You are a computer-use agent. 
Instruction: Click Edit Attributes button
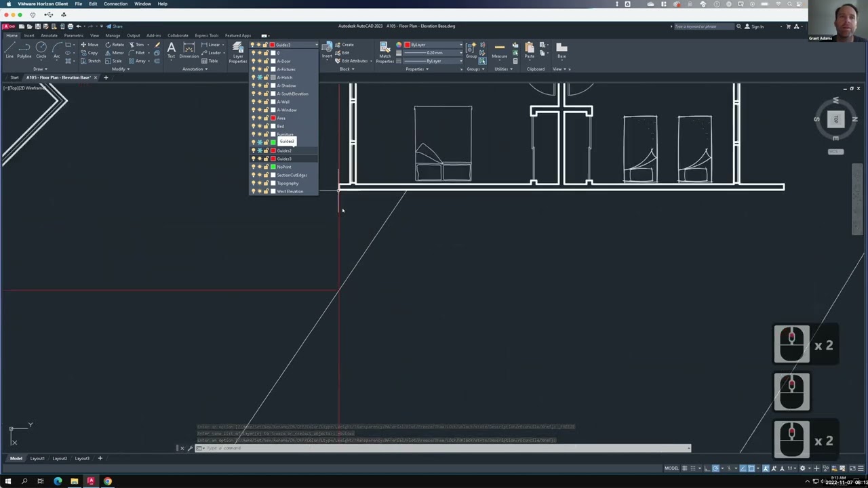(x=351, y=61)
